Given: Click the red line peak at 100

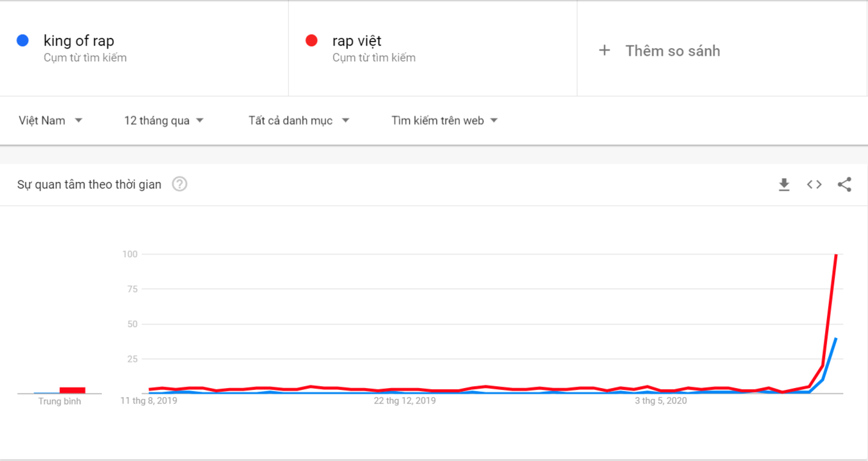Looking at the screenshot, I should coord(836,255).
